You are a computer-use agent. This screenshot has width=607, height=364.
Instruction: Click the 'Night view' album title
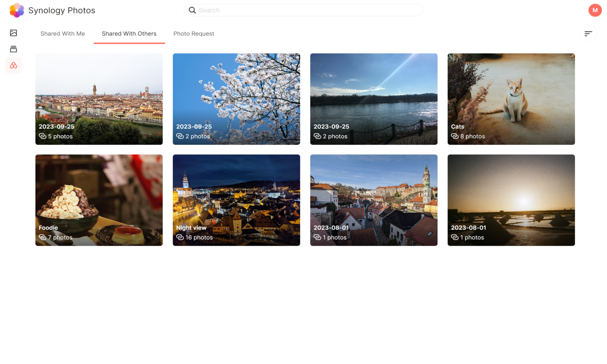click(191, 227)
